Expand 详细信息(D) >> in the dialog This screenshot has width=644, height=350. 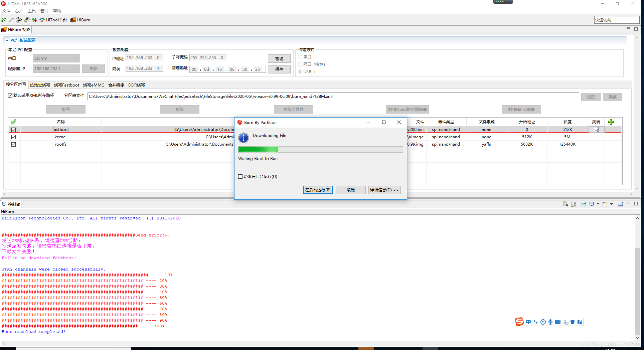pos(384,190)
